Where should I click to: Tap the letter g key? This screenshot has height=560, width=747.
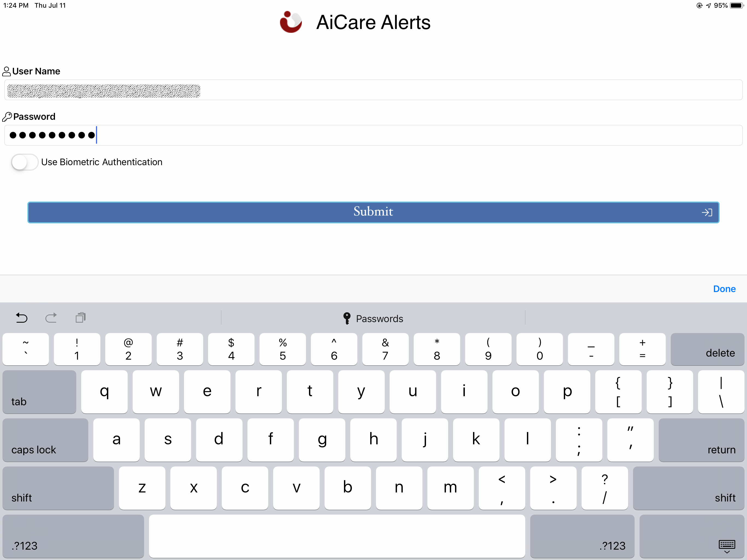tap(322, 440)
